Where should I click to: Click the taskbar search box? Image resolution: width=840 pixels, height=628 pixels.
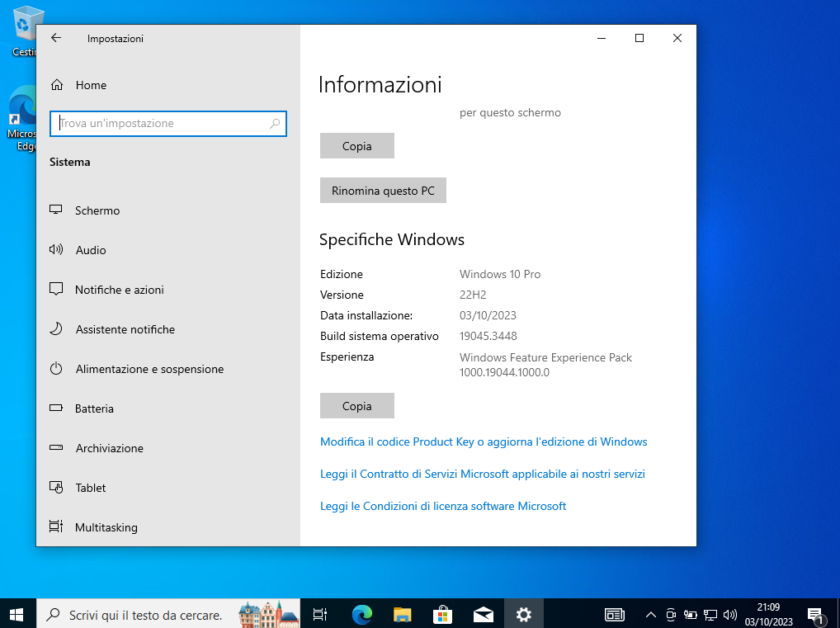[168, 615]
